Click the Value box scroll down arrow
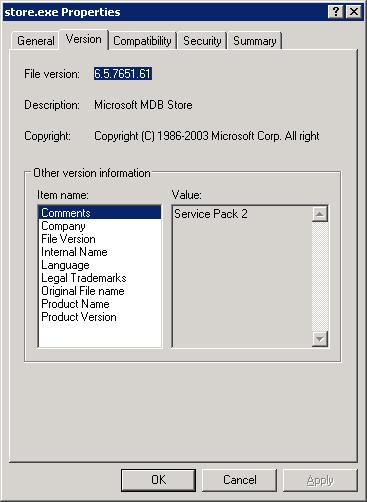 pos(320,339)
